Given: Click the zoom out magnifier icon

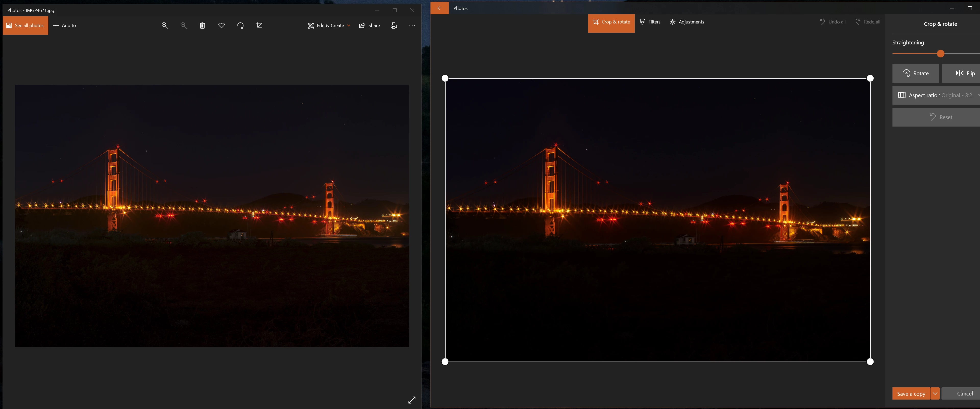Looking at the screenshot, I should (x=183, y=26).
